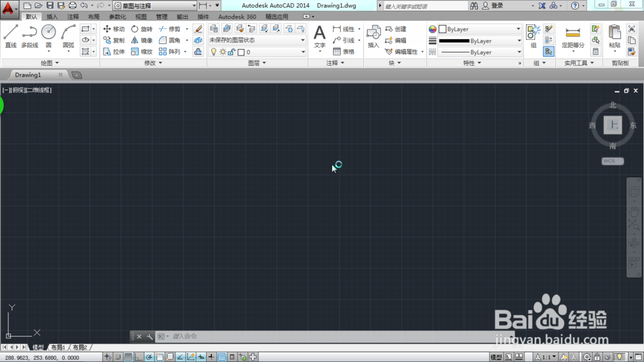Toggle Grid display in status bar
The height and width of the screenshot is (362, 644).
click(x=128, y=357)
